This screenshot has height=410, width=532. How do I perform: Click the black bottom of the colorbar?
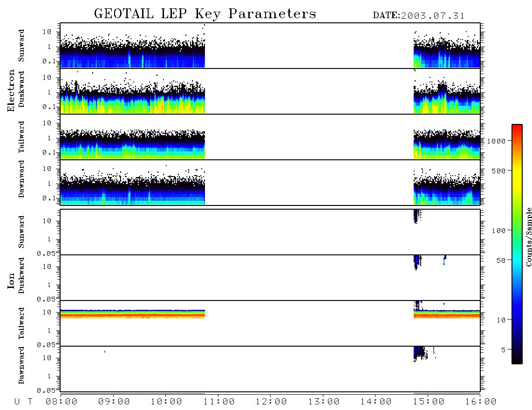point(517,358)
